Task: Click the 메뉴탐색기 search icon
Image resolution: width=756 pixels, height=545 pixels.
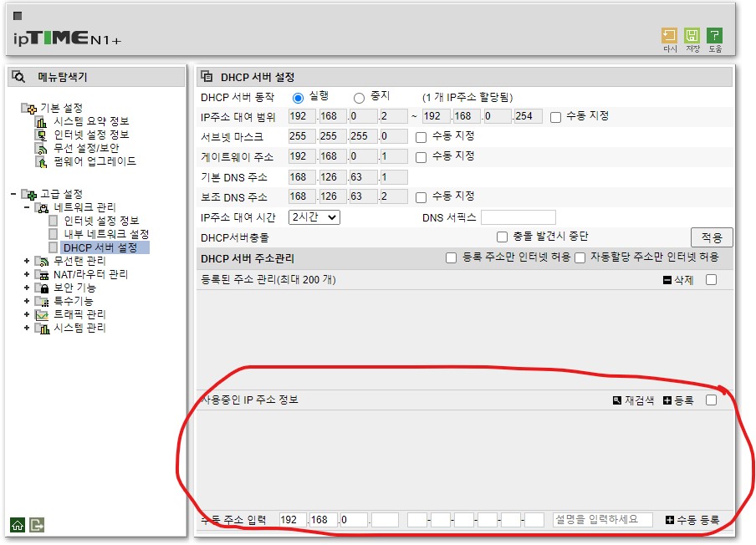Action: [18, 77]
